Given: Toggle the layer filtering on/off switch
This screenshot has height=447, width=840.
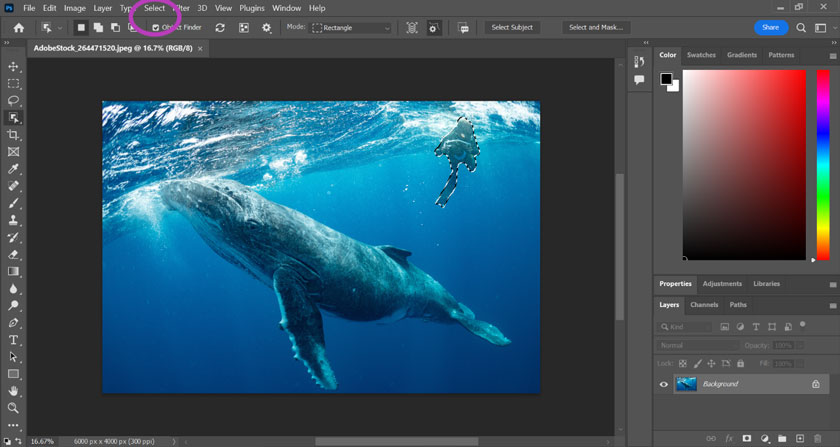Looking at the screenshot, I should (802, 324).
